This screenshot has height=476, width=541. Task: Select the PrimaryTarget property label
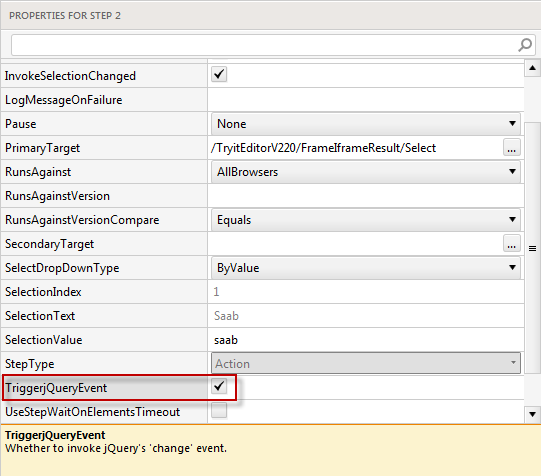pos(42,148)
